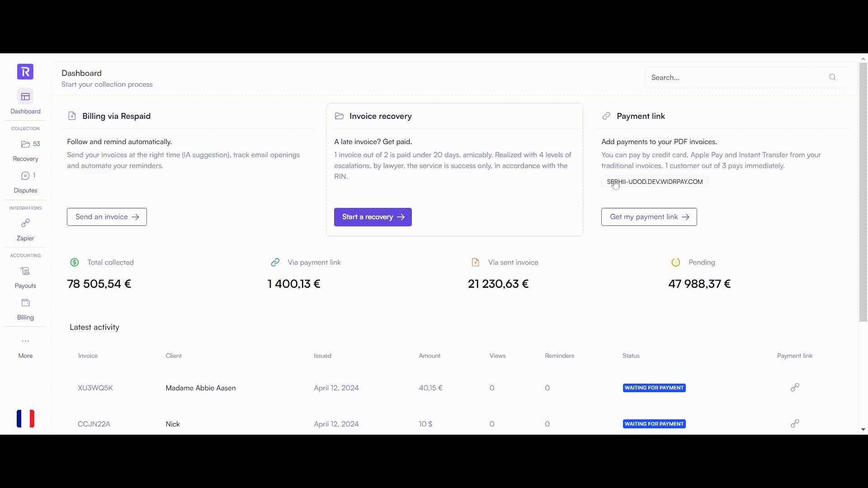Click the collection folder icon
Image resolution: width=868 pixels, height=488 pixels.
(25, 144)
